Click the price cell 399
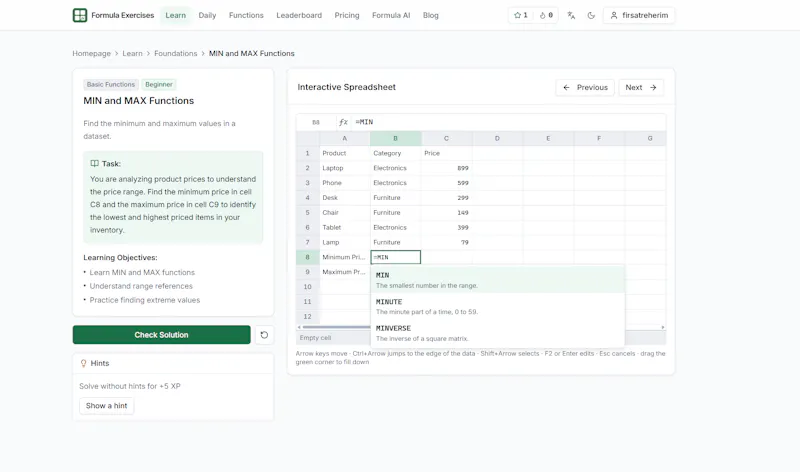Viewport: 800px width, 472px height. [447, 228]
